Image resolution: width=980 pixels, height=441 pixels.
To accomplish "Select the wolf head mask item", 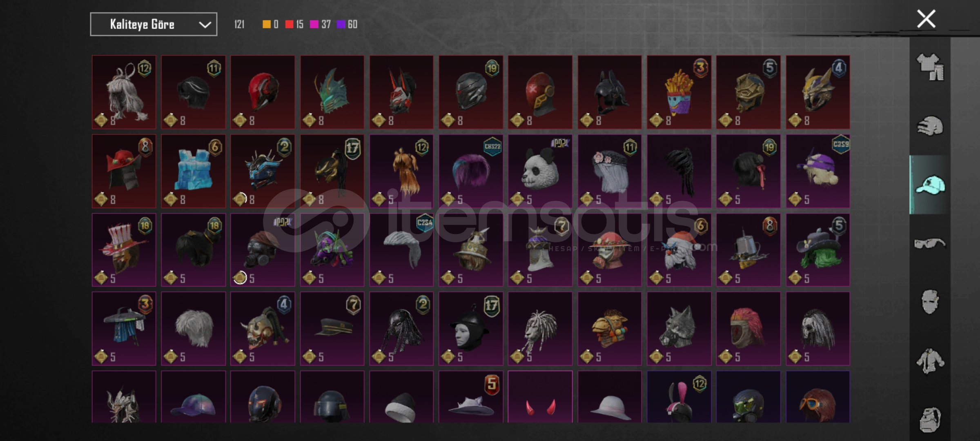I will (679, 328).
